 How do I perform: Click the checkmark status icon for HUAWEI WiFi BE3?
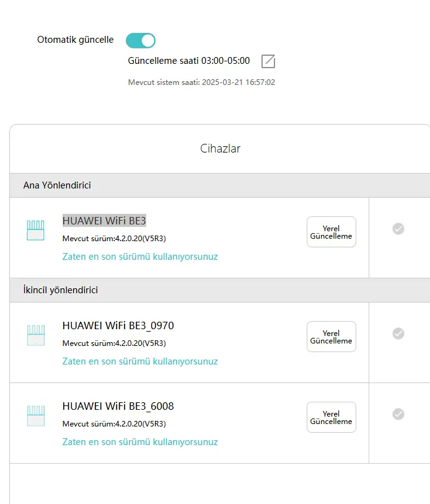pyautogui.click(x=398, y=229)
